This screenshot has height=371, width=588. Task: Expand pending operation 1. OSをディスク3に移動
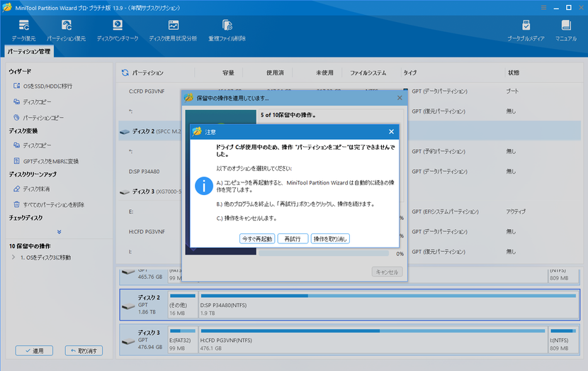pyautogui.click(x=13, y=258)
